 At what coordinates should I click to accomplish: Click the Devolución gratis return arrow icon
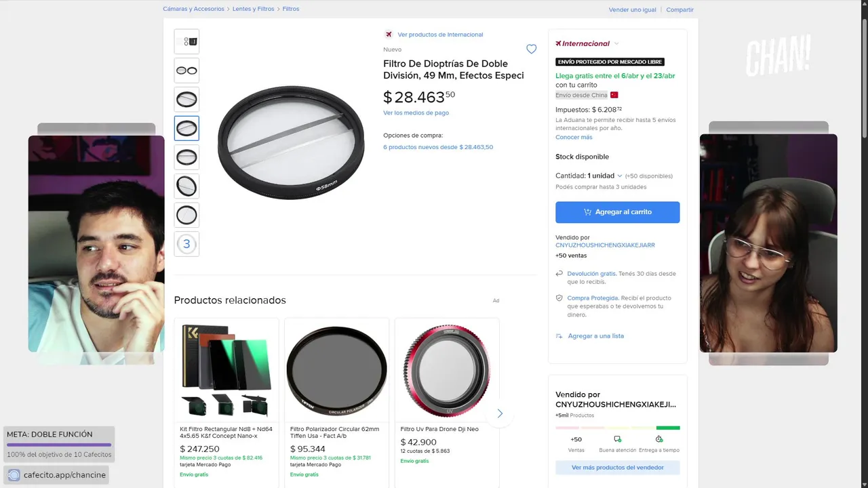tap(559, 274)
